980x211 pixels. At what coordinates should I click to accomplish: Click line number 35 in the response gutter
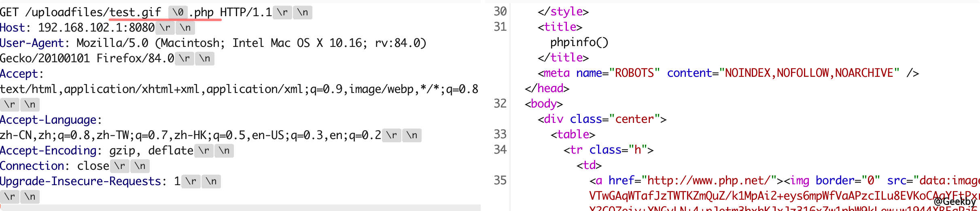[500, 181]
